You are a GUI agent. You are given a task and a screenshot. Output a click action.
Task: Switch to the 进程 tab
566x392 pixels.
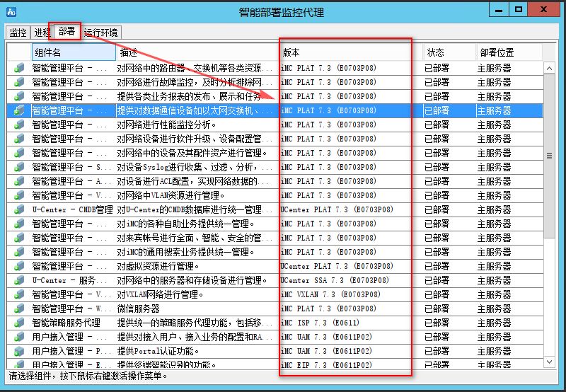click(x=42, y=33)
